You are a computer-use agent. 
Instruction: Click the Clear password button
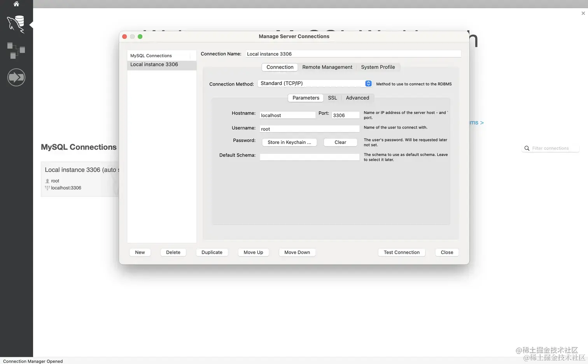click(x=340, y=142)
